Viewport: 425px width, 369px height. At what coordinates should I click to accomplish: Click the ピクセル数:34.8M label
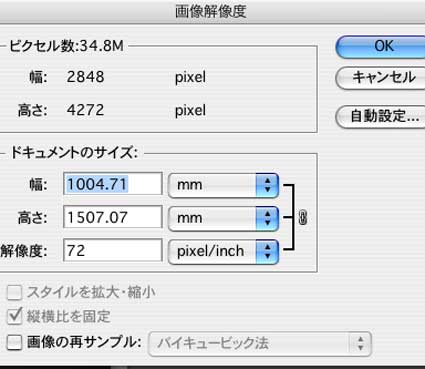tap(66, 46)
